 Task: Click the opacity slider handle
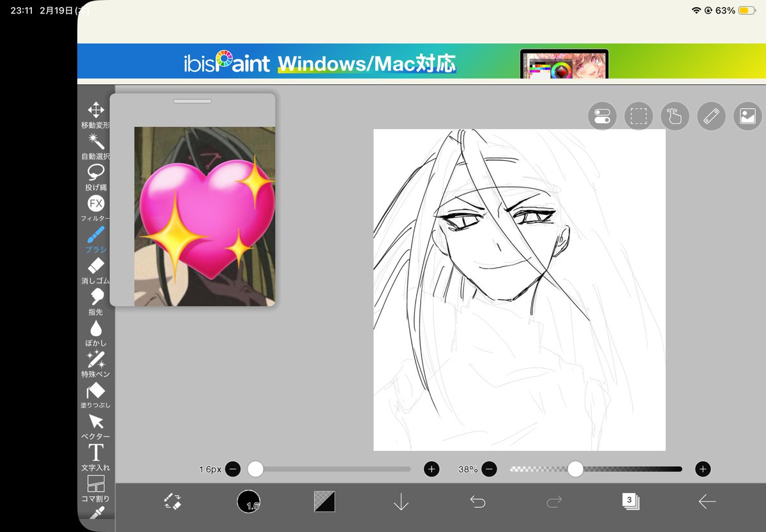coord(575,469)
